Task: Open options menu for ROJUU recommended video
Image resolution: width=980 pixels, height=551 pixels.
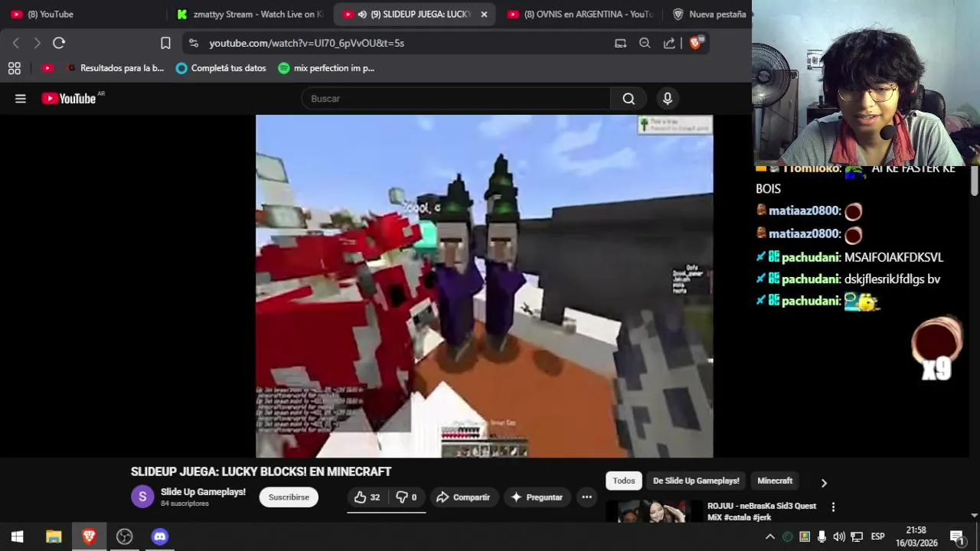Action: (833, 507)
